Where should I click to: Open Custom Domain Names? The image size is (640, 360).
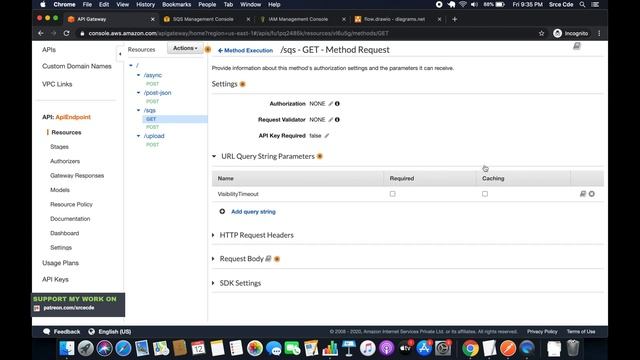coord(77,66)
